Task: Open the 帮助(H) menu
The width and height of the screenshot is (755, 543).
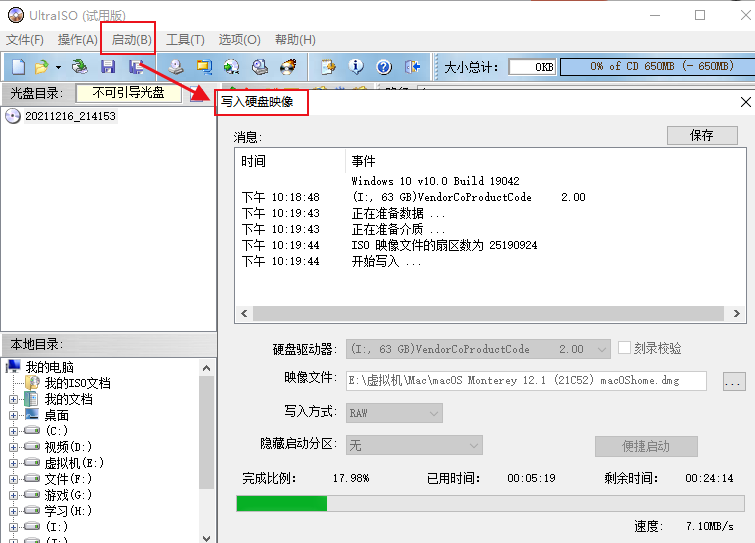Action: (295, 39)
